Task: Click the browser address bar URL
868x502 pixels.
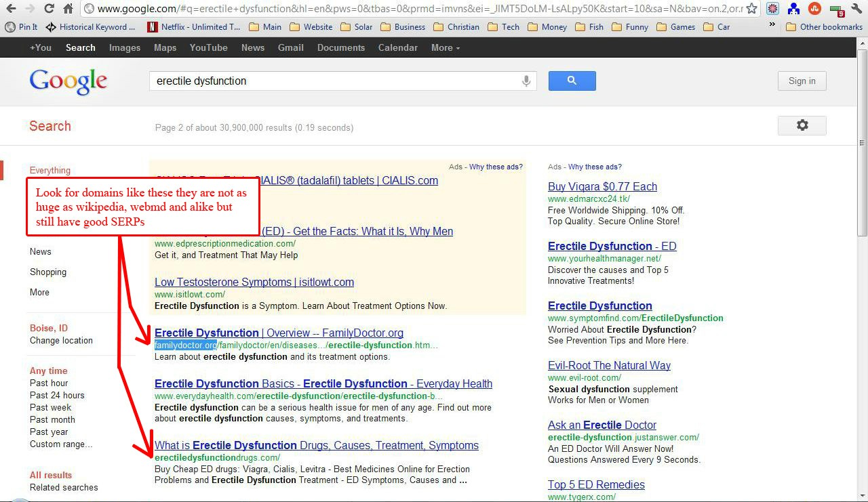Action: click(x=419, y=9)
